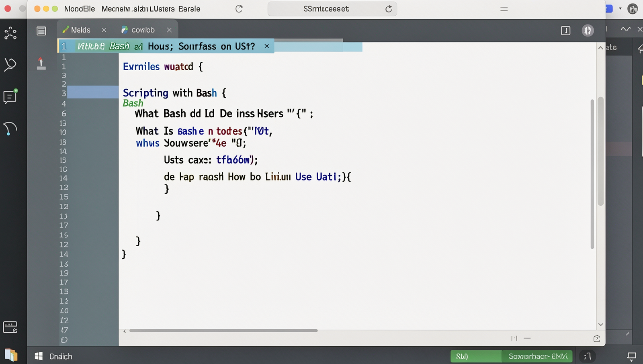
Task: Click the dropdown arrow beside blue icon
Action: (620, 8)
